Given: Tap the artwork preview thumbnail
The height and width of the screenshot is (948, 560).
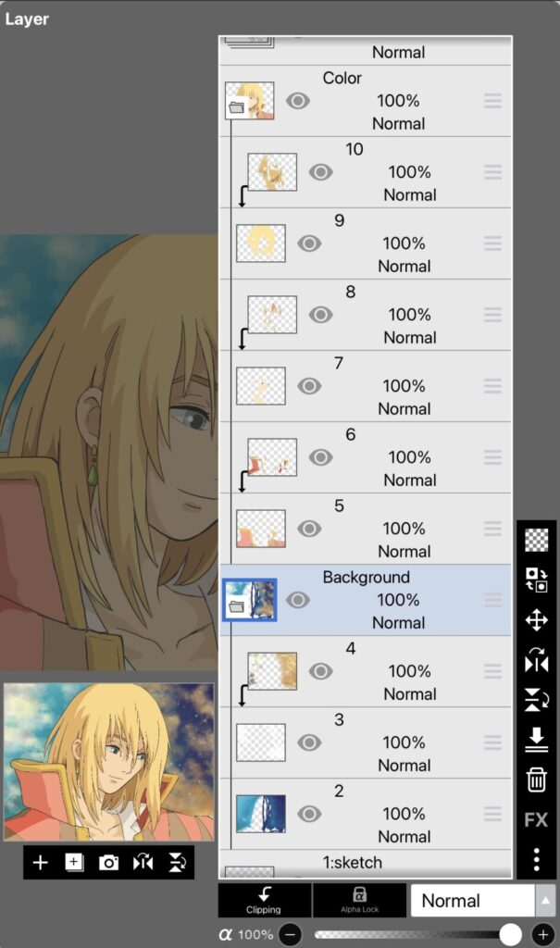Looking at the screenshot, I should (109, 762).
